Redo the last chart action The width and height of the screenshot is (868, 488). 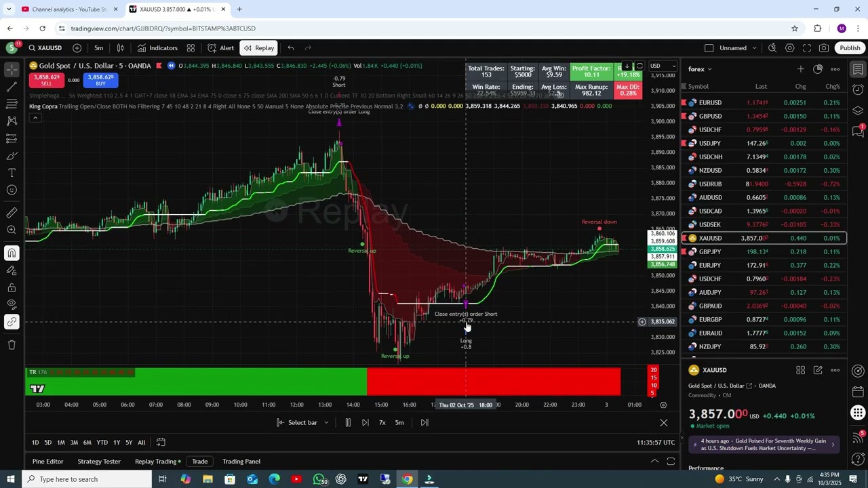tap(308, 48)
